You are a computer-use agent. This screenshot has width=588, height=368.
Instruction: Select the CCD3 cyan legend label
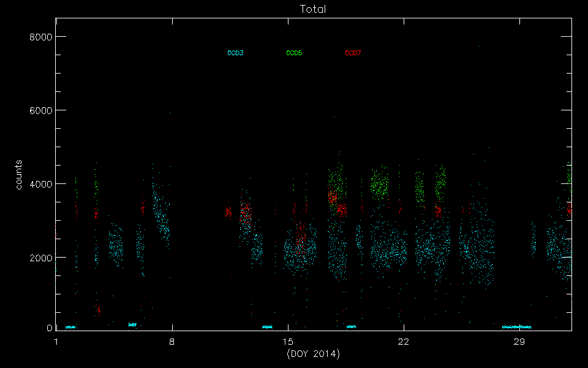(x=235, y=53)
